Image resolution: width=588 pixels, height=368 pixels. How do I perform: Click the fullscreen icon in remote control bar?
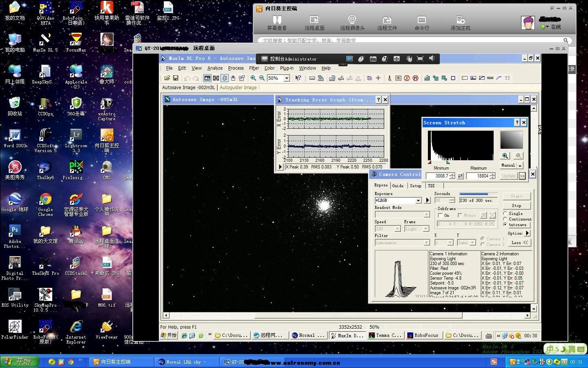click(420, 59)
